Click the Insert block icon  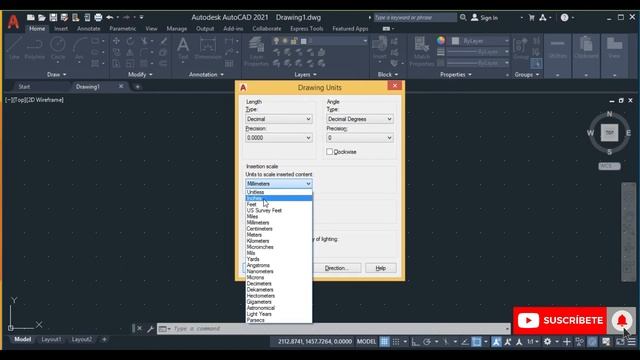380,47
